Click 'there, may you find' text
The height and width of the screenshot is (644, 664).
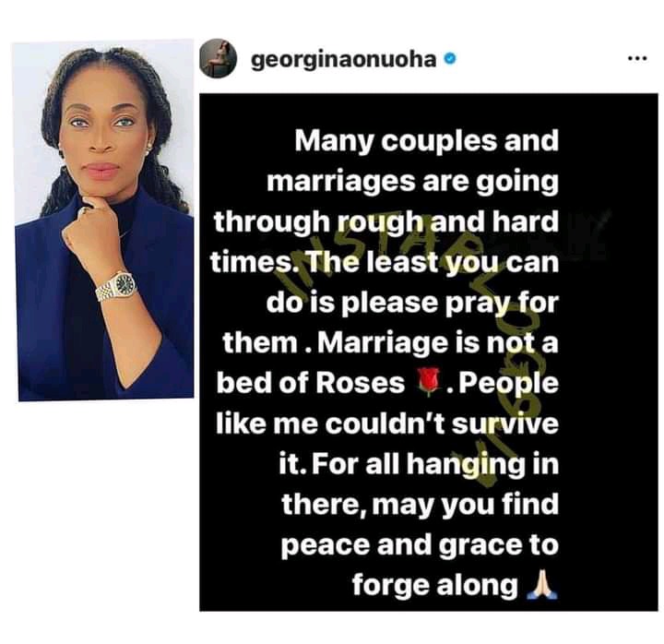pyautogui.click(x=420, y=505)
